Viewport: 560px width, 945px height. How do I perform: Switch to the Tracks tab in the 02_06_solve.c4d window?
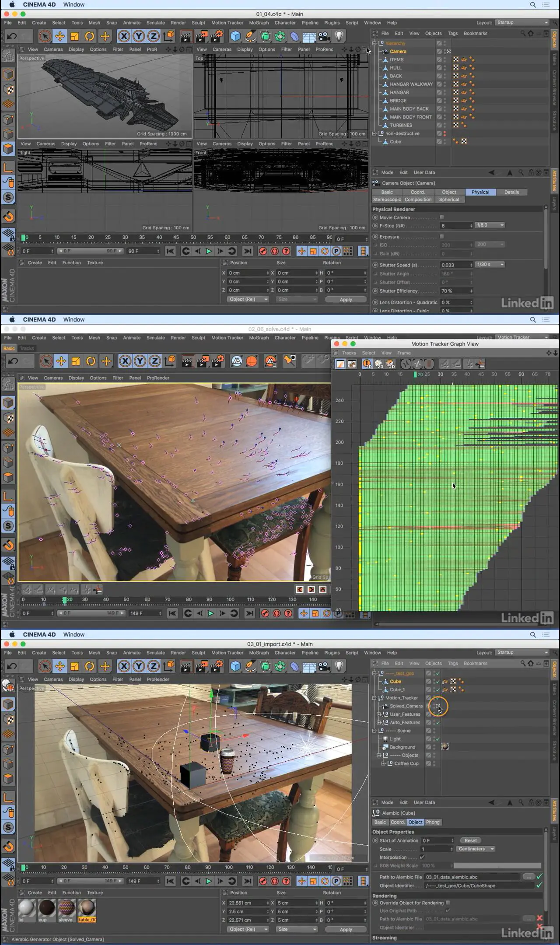[27, 348]
